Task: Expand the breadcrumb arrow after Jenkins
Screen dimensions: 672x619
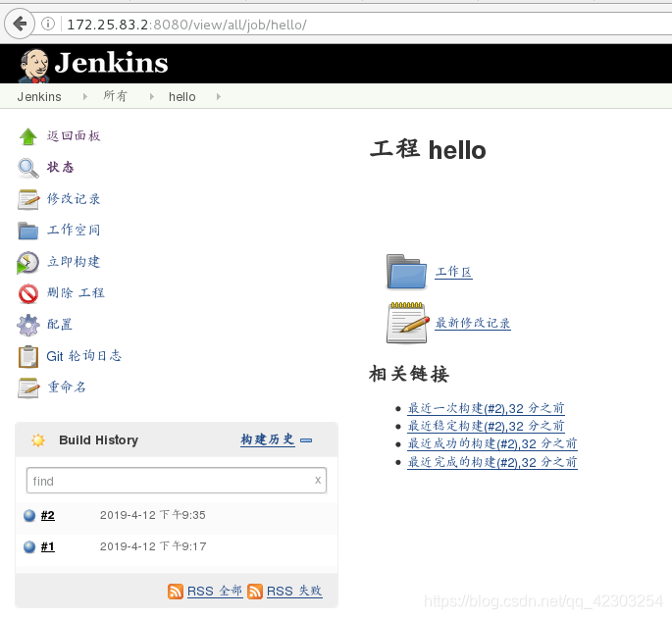Action: click(x=84, y=97)
